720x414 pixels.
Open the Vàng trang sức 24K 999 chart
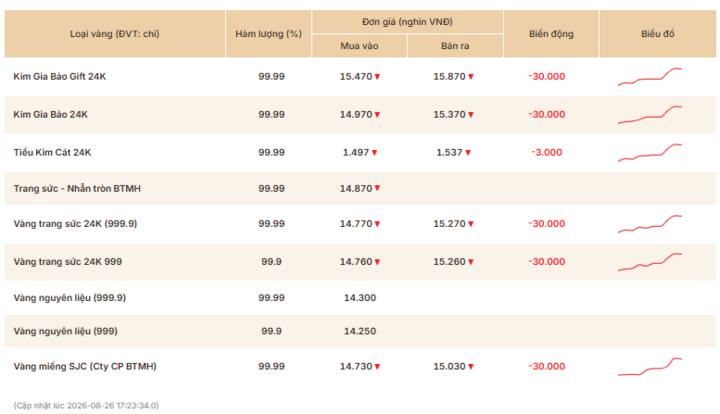point(650,262)
